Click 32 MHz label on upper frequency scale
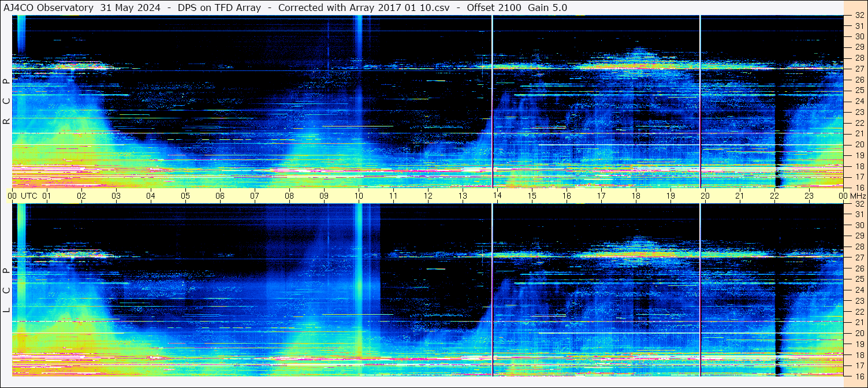Image resolution: width=868 pixels, height=388 pixels. tap(859, 16)
